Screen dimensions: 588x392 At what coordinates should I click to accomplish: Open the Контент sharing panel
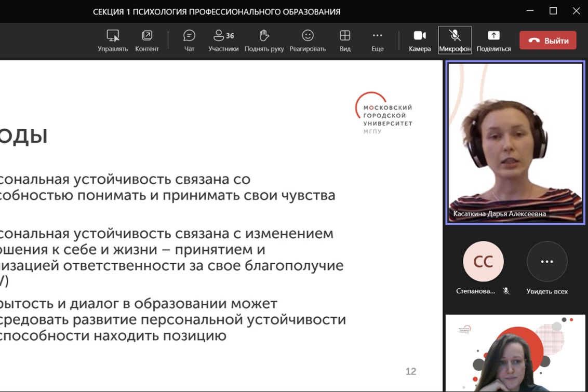pos(147,40)
